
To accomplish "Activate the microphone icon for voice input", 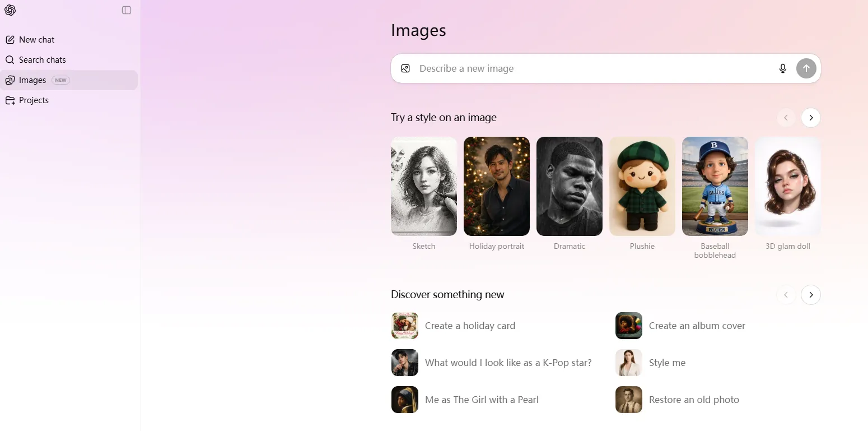I will click(x=782, y=68).
